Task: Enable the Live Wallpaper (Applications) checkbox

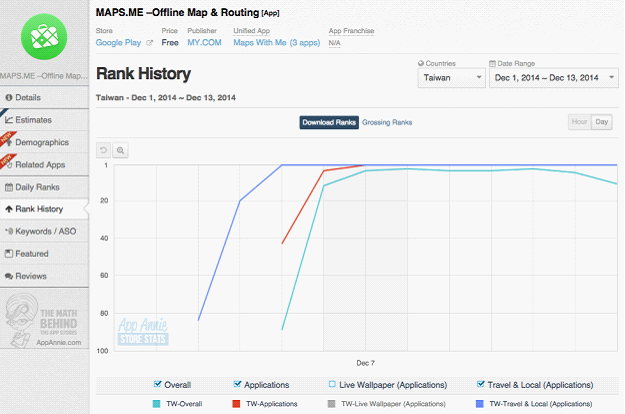Action: point(332,384)
